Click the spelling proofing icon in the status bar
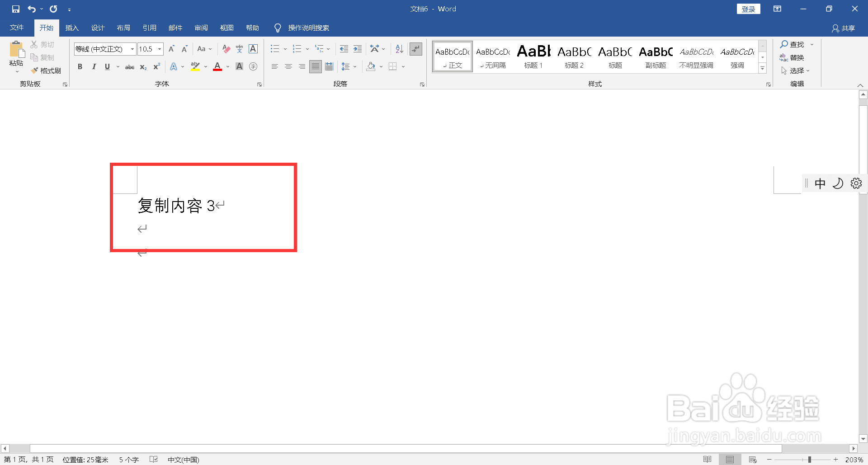This screenshot has width=868, height=465. pyautogui.click(x=154, y=460)
